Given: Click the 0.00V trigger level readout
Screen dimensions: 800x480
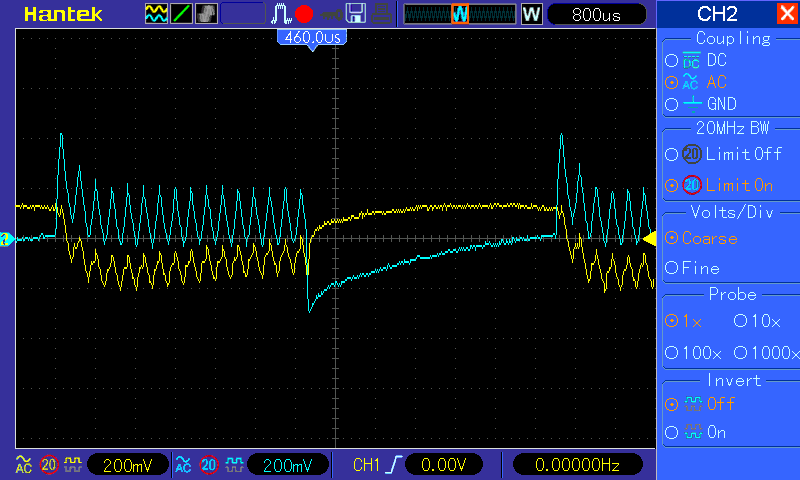Looking at the screenshot, I should pos(443,465).
